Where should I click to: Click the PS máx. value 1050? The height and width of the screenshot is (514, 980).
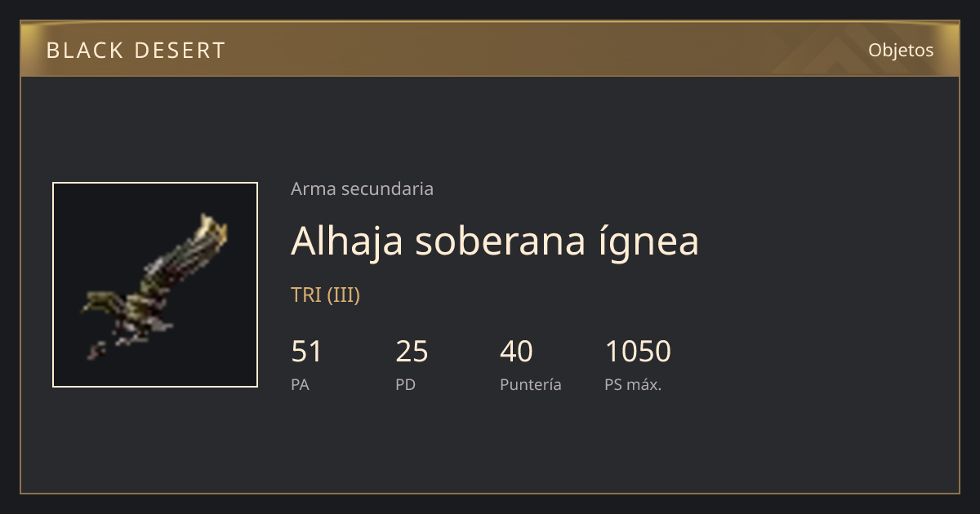click(x=638, y=352)
